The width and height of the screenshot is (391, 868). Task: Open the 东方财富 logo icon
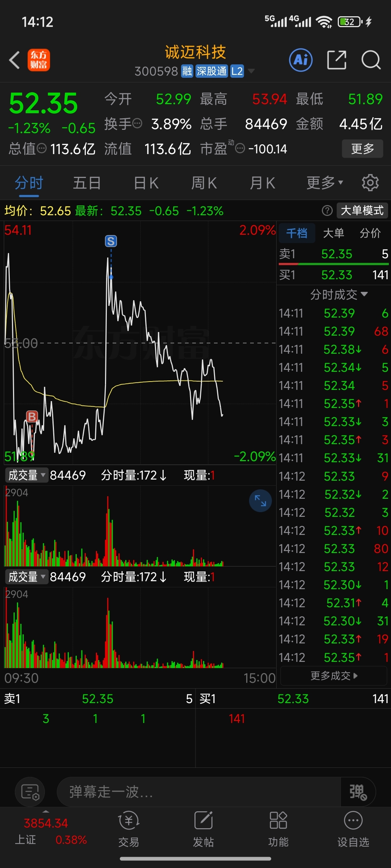click(x=39, y=60)
